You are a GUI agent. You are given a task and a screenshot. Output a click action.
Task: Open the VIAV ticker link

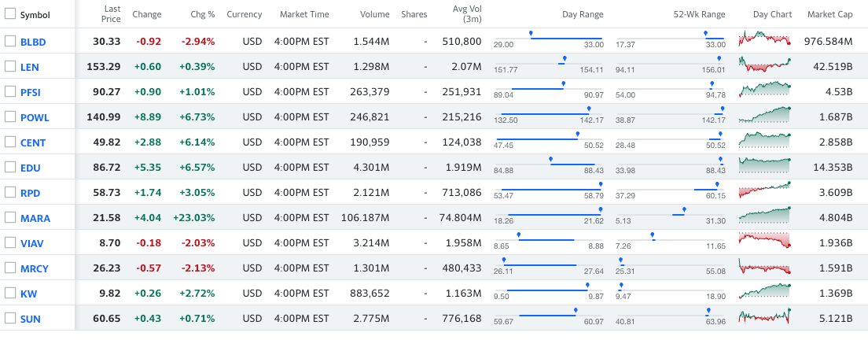click(32, 244)
